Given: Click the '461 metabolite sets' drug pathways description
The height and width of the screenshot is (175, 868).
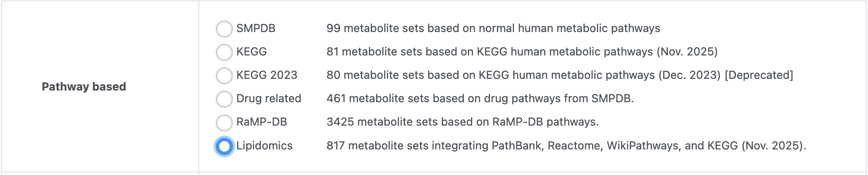Looking at the screenshot, I should pos(480,99).
